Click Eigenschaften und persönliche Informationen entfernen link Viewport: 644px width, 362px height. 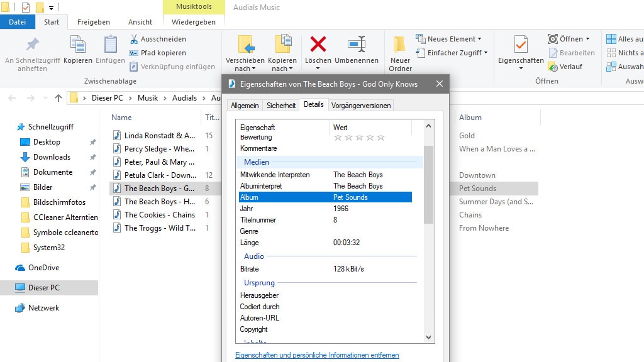click(x=317, y=355)
